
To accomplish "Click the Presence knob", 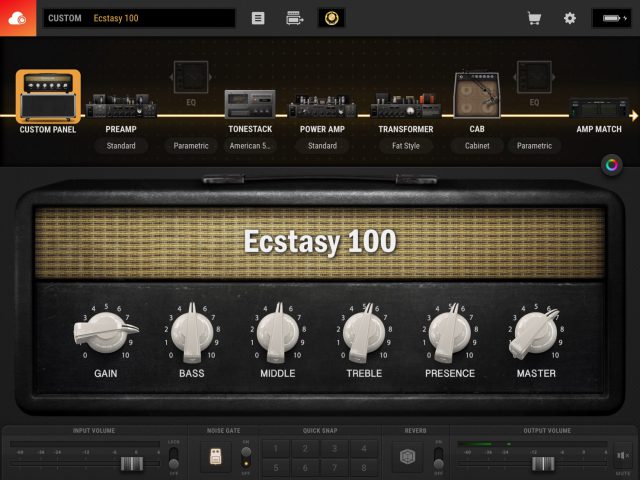I will click(450, 333).
